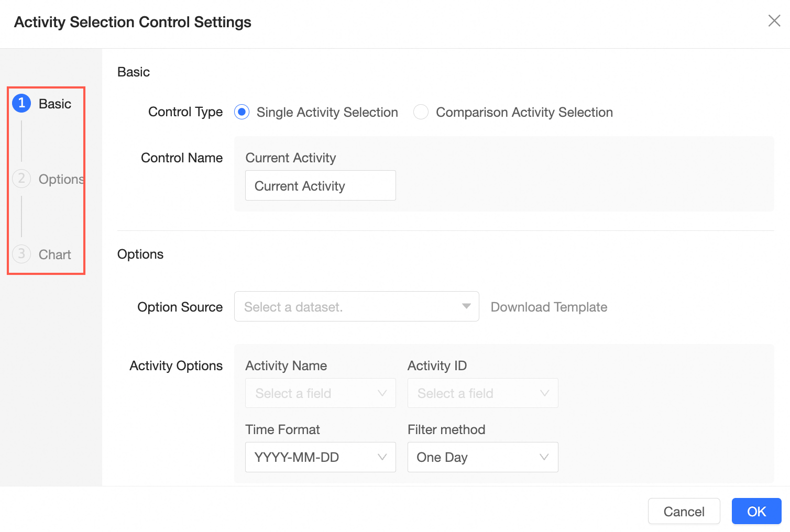
Task: Click the Current Activity name input field
Action: pos(320,186)
